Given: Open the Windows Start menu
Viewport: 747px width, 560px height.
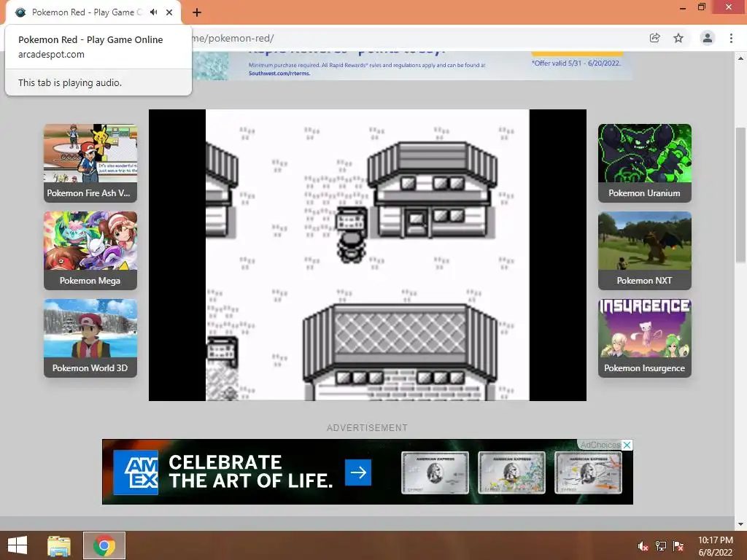Looking at the screenshot, I should tap(18, 545).
